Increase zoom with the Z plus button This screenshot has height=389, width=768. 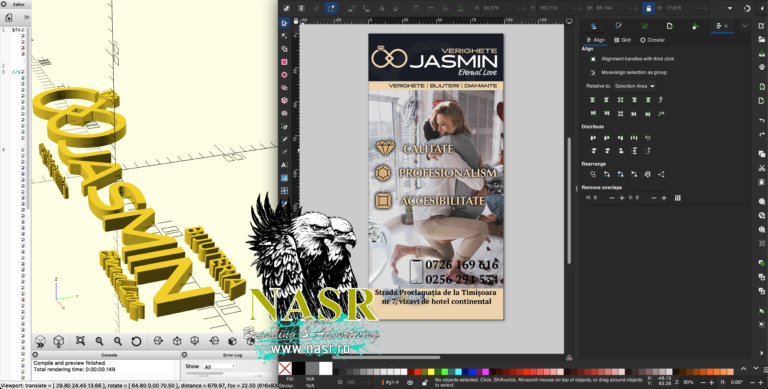pyautogui.click(x=712, y=382)
